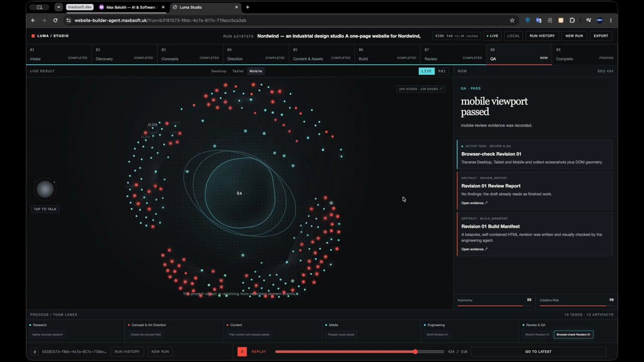Toggle the LIVE mode in header
644x362 pixels.
pyautogui.click(x=492, y=36)
